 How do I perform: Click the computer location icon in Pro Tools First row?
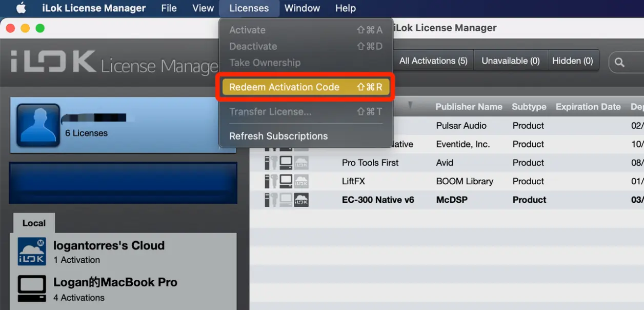[286, 163]
